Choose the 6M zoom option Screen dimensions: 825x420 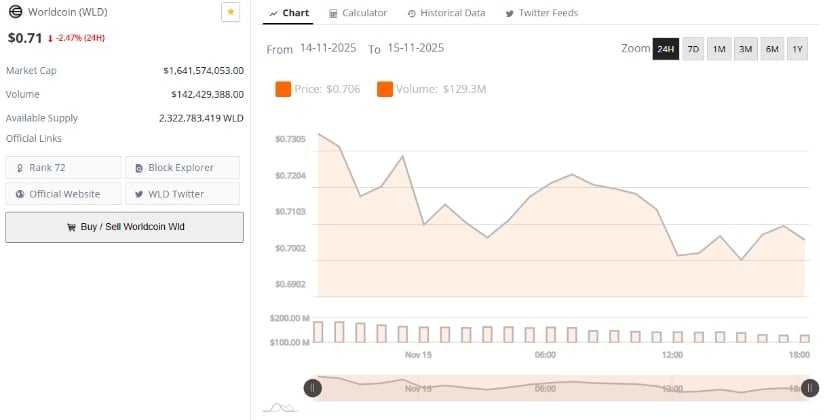pos(771,49)
